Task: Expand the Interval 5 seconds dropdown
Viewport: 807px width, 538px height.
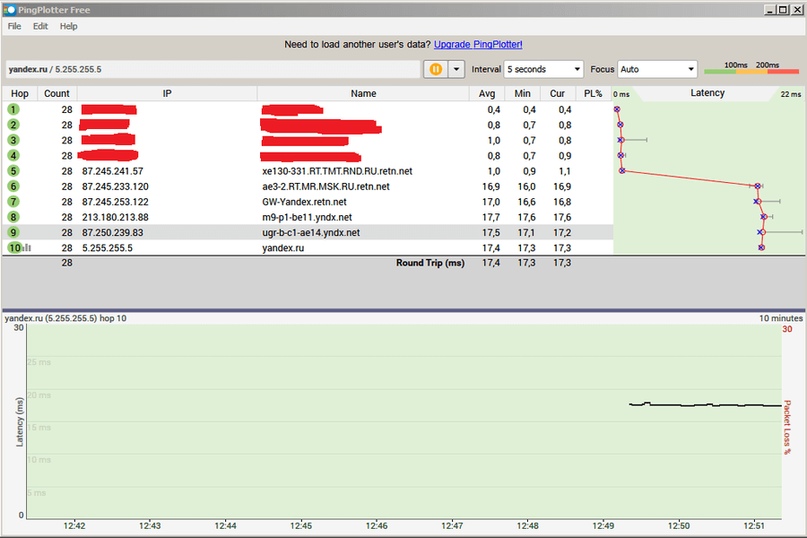Action: (543, 69)
